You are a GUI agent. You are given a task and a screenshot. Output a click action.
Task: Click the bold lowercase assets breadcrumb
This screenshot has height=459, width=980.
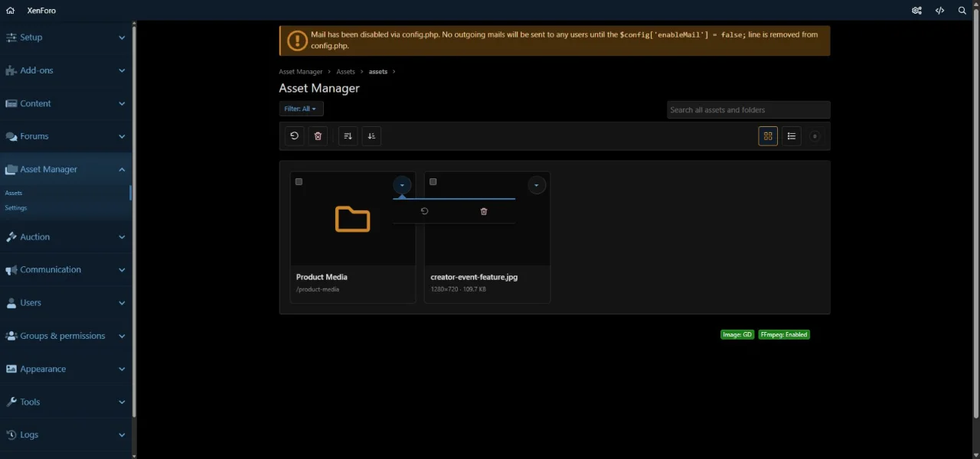378,72
